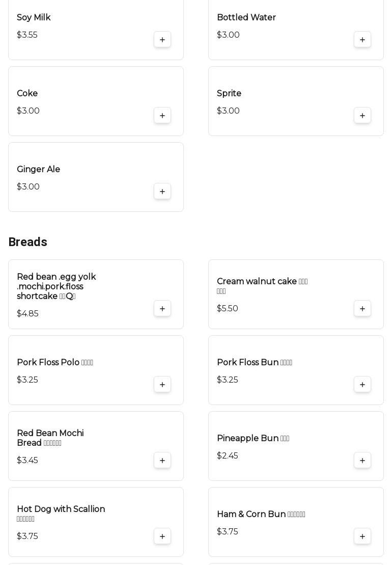The image size is (392, 565).
Task: Add Pork Floss Polo with plus
Action: (162, 385)
